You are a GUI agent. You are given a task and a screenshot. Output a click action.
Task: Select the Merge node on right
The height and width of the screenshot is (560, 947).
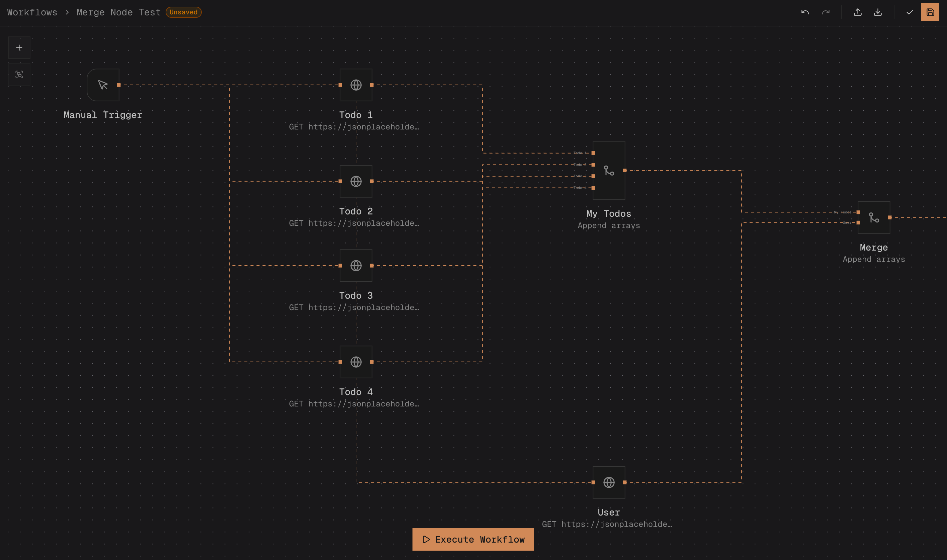point(873,217)
